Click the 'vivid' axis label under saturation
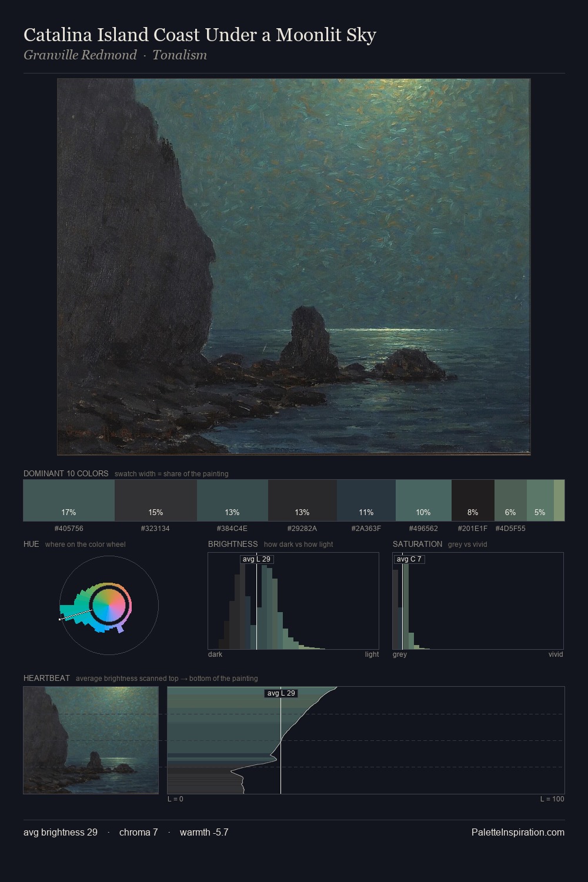This screenshot has width=588, height=882. (556, 654)
